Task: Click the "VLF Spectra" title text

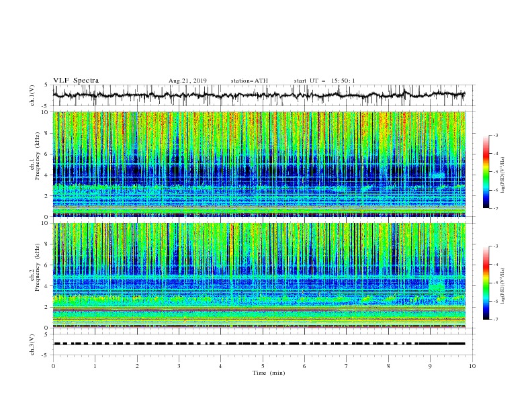Action: [x=76, y=81]
